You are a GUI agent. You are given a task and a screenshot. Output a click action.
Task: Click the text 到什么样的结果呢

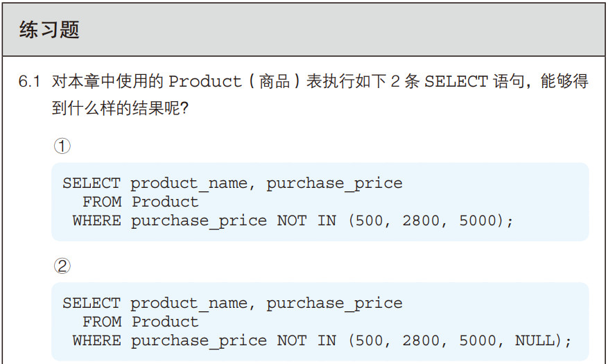coord(116,107)
